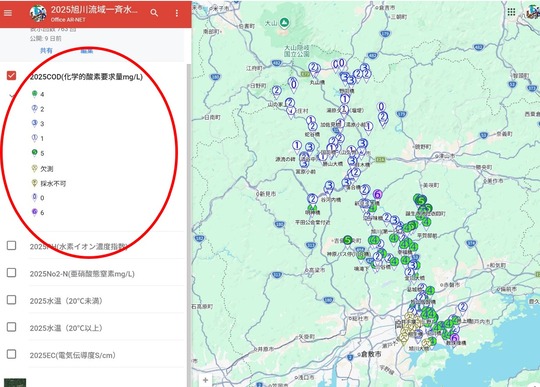Click the 0 marker east of 湯原

coord(381,107)
